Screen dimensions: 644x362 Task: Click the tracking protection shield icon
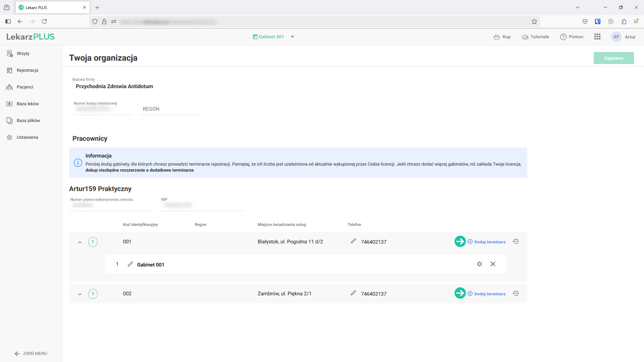click(x=95, y=21)
